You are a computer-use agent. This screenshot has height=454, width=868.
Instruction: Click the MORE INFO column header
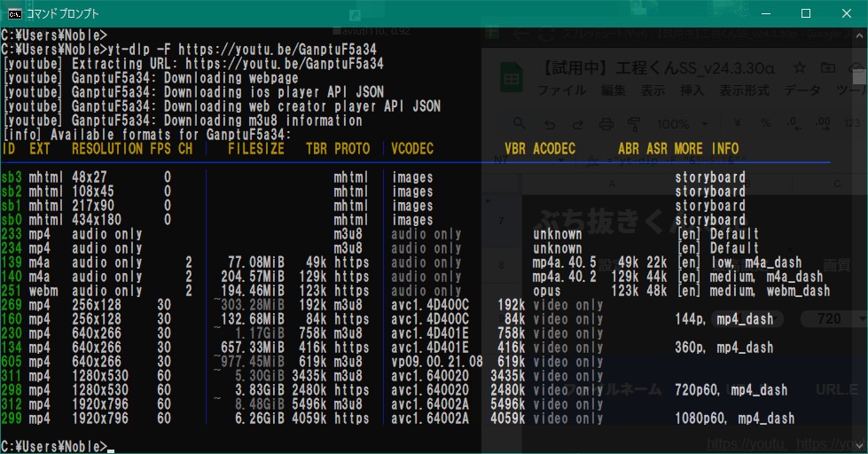[707, 149]
